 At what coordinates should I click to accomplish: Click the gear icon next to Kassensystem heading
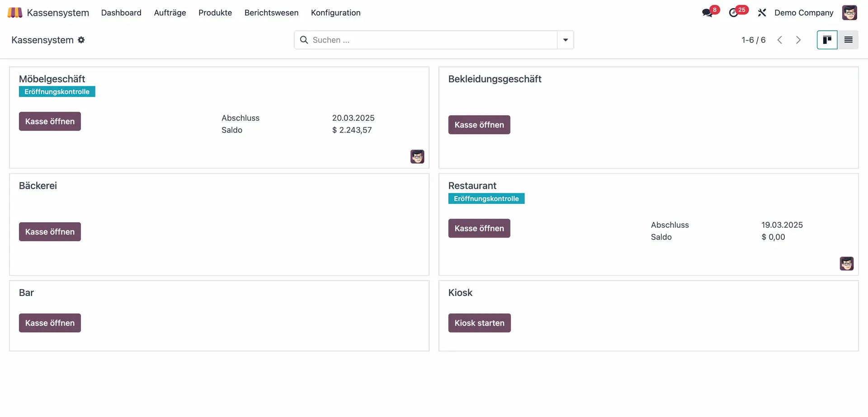tap(81, 40)
